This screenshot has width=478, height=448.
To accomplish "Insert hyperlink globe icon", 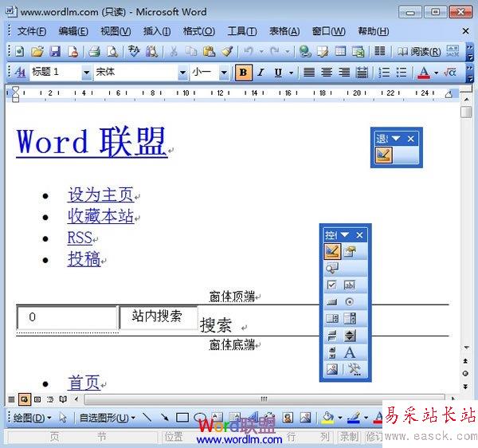I will [x=305, y=52].
